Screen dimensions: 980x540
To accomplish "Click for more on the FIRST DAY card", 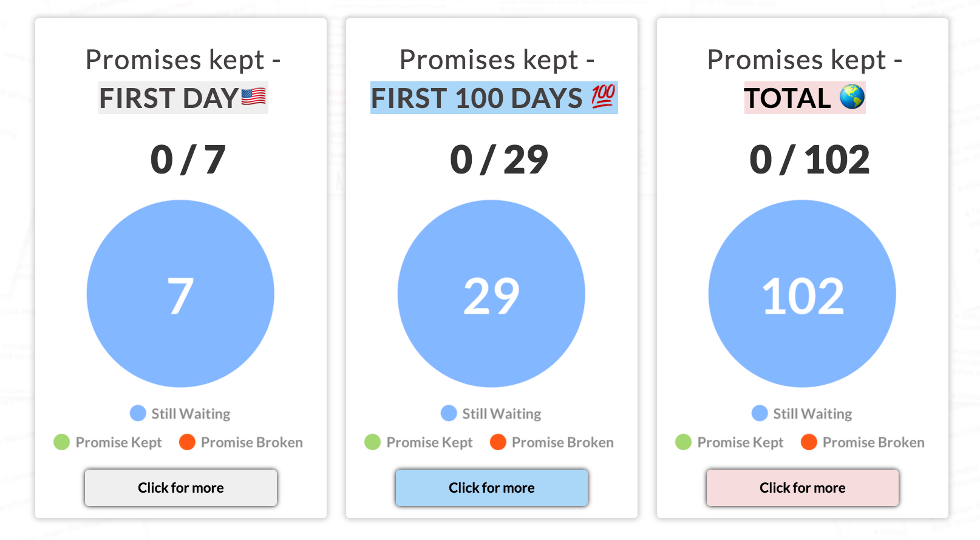I will (180, 487).
